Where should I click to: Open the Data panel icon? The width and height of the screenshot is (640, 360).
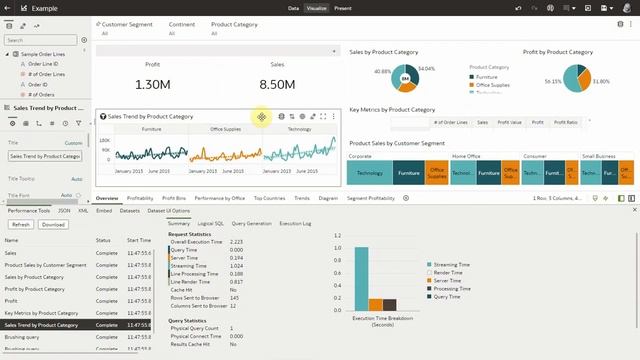pyautogui.click(x=9, y=26)
